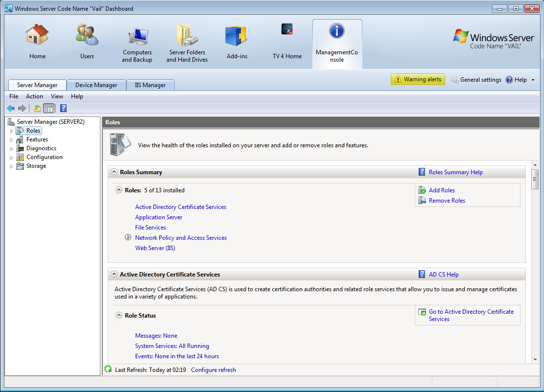The image size is (544, 392).
Task: Click System Services: All Running link
Action: (172, 346)
